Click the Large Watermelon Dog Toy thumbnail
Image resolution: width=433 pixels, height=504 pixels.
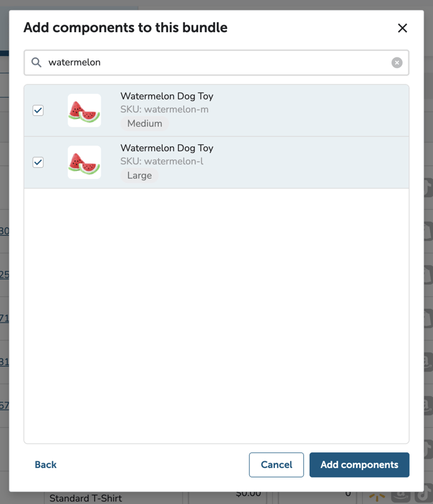(84, 162)
